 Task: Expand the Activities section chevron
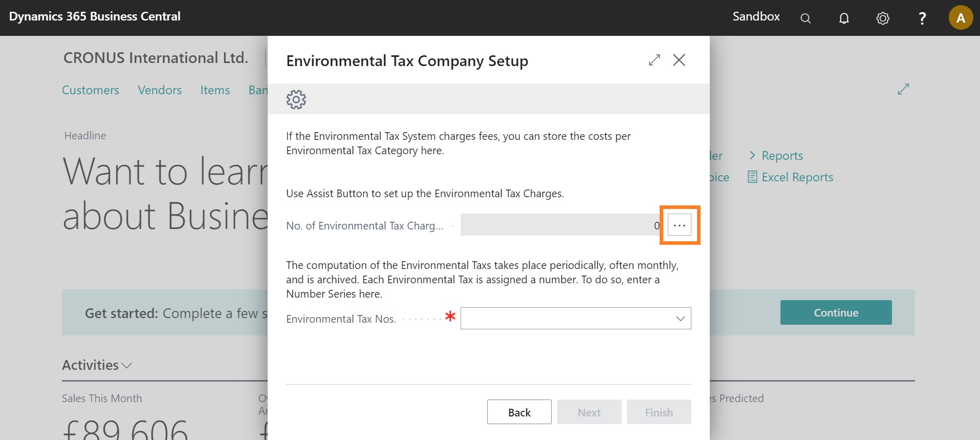126,365
